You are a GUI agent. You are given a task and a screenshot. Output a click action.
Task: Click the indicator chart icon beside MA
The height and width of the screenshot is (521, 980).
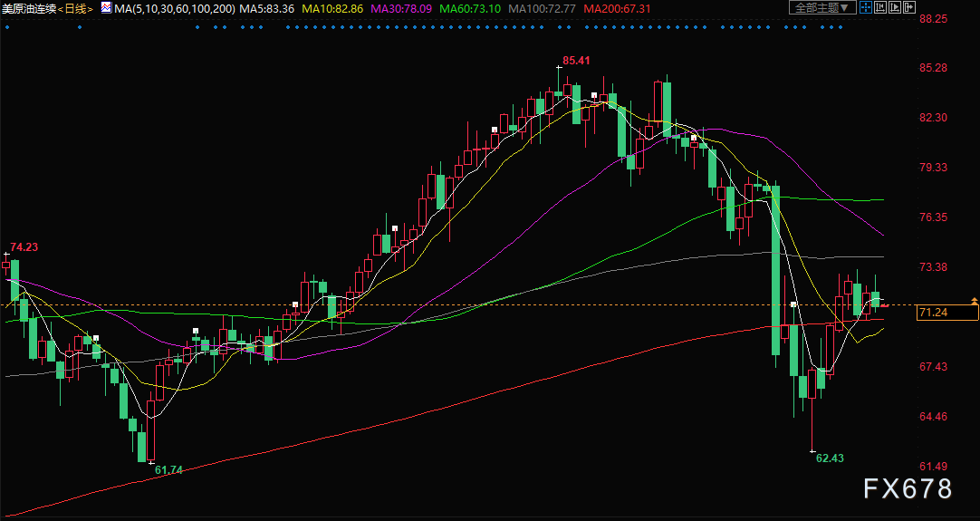[x=106, y=8]
